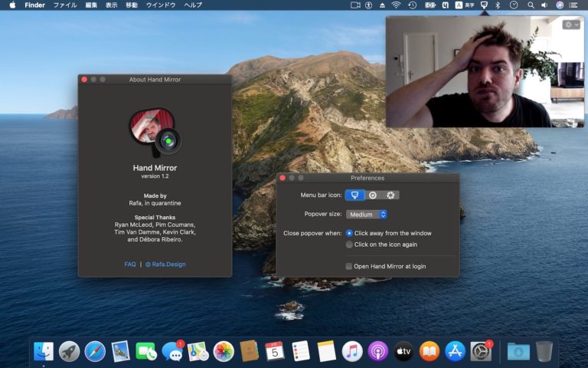
Task: Open the ヘルプ menu
Action: [x=193, y=5]
